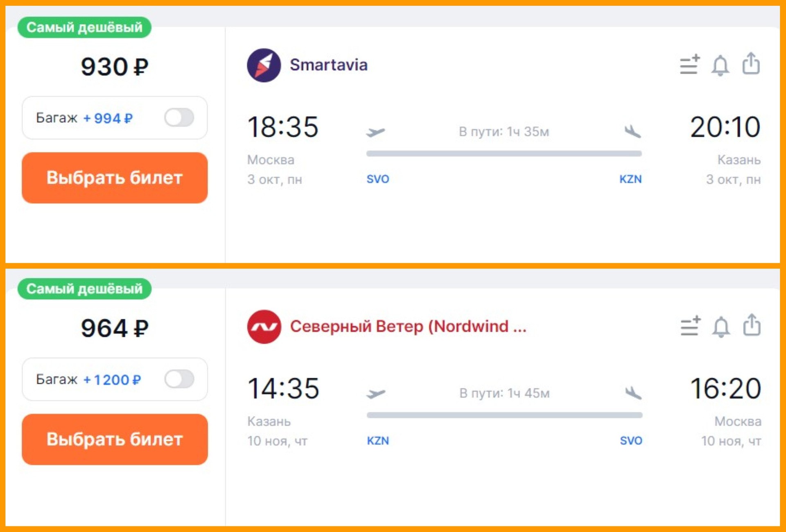Image resolution: width=786 pixels, height=532 pixels.
Task: Share the Nordwind ticket
Action: point(752,325)
